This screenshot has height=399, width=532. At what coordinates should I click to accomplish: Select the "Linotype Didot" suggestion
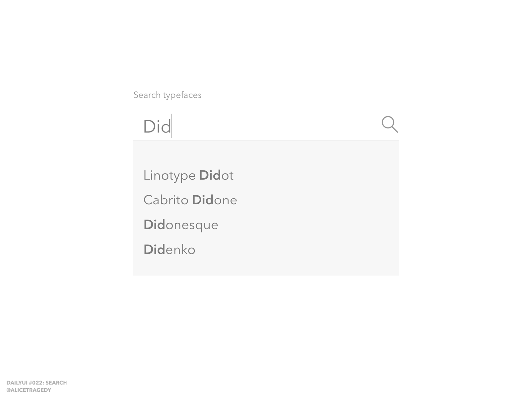188,175
